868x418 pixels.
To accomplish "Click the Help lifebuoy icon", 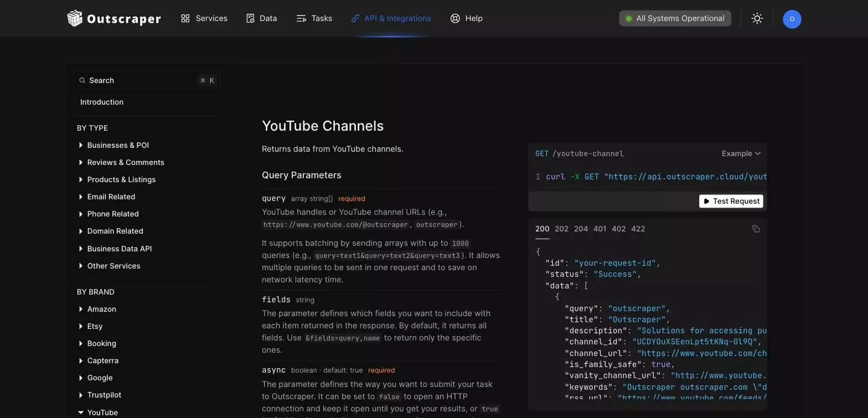I will 455,18.
